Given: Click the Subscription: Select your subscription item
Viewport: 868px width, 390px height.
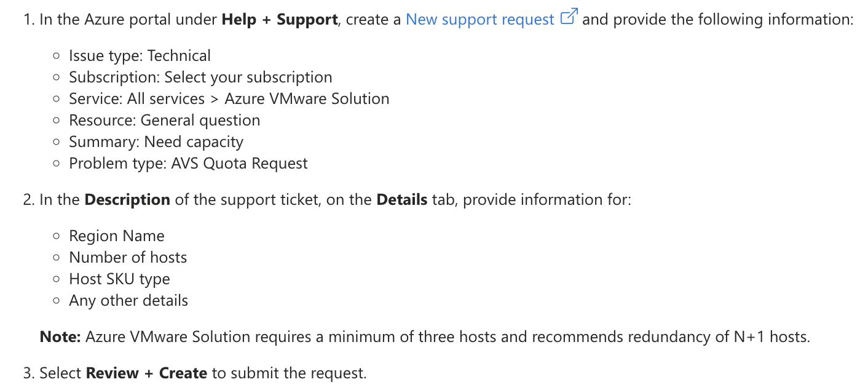Looking at the screenshot, I should point(200,78).
